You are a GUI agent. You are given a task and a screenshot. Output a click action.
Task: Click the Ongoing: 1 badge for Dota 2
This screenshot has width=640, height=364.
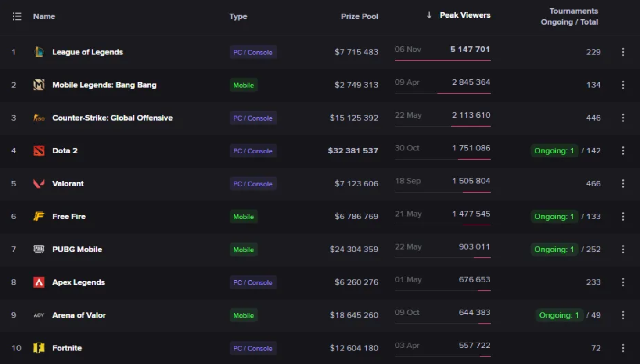pos(554,150)
